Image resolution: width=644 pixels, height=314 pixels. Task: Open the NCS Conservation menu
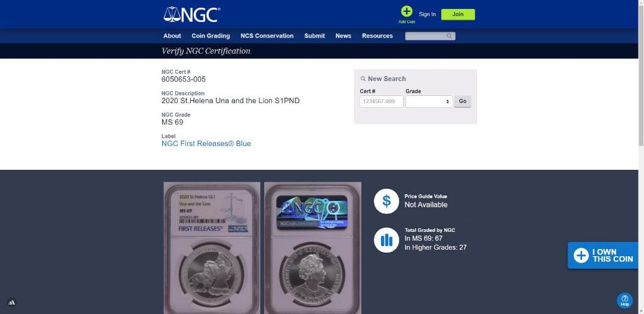[x=267, y=36]
